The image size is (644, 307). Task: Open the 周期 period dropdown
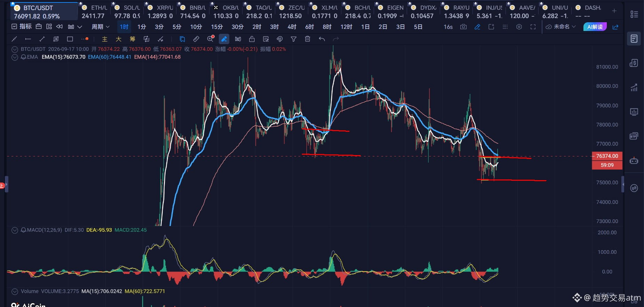pyautogui.click(x=101, y=27)
